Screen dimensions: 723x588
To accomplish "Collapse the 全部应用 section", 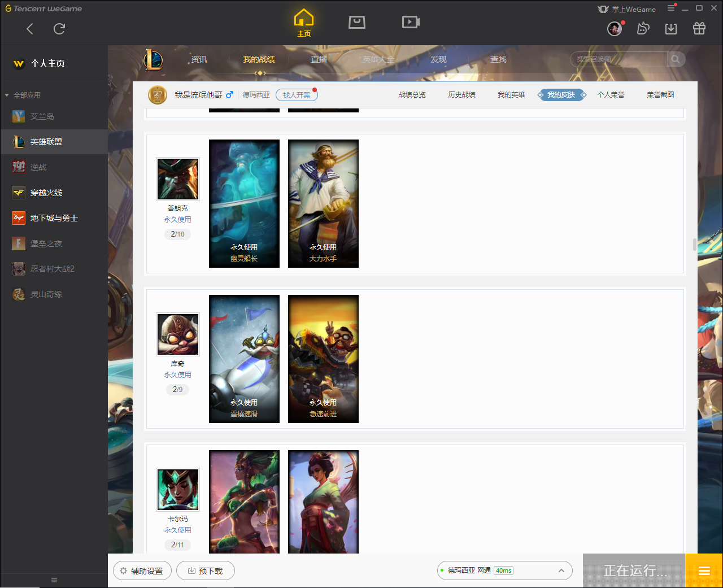I will (23, 95).
